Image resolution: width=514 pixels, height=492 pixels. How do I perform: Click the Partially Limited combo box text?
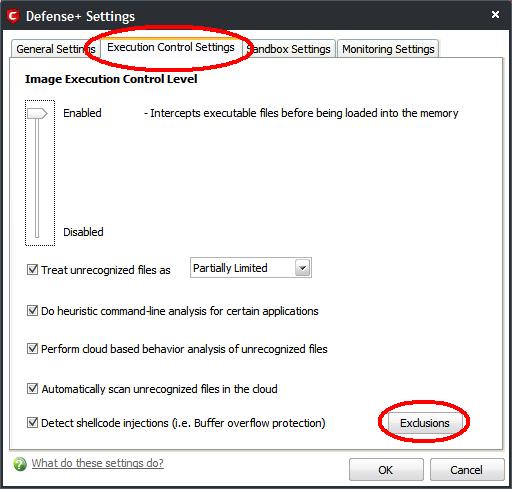tap(230, 268)
